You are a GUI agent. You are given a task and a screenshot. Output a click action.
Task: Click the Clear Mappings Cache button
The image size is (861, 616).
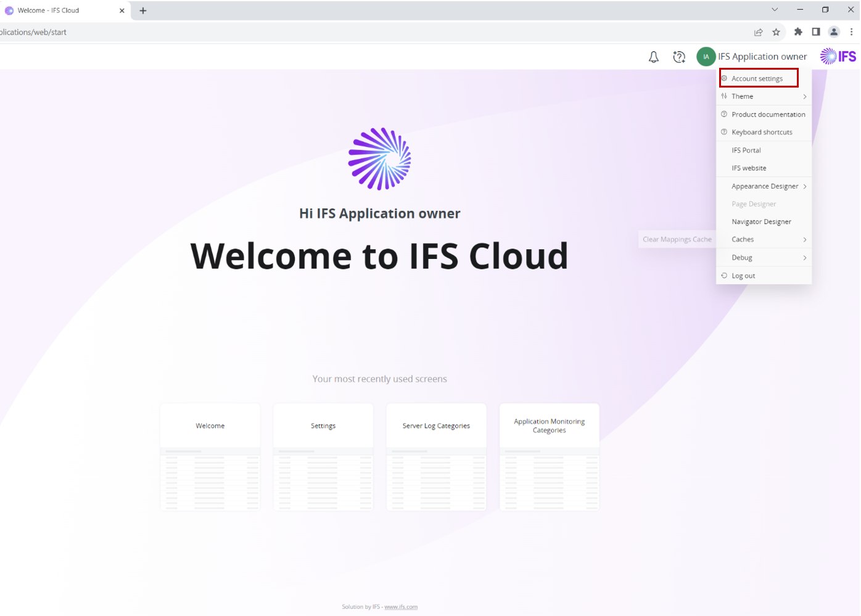click(677, 239)
